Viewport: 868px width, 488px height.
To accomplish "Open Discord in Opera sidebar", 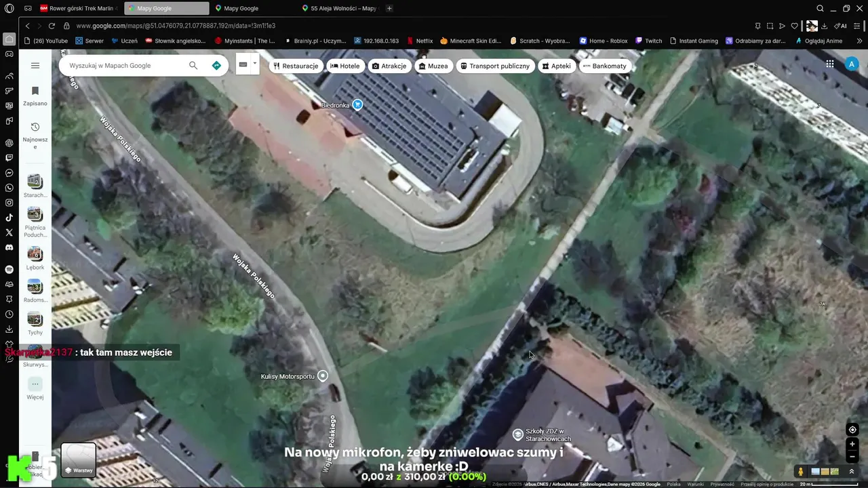I will [x=9, y=247].
